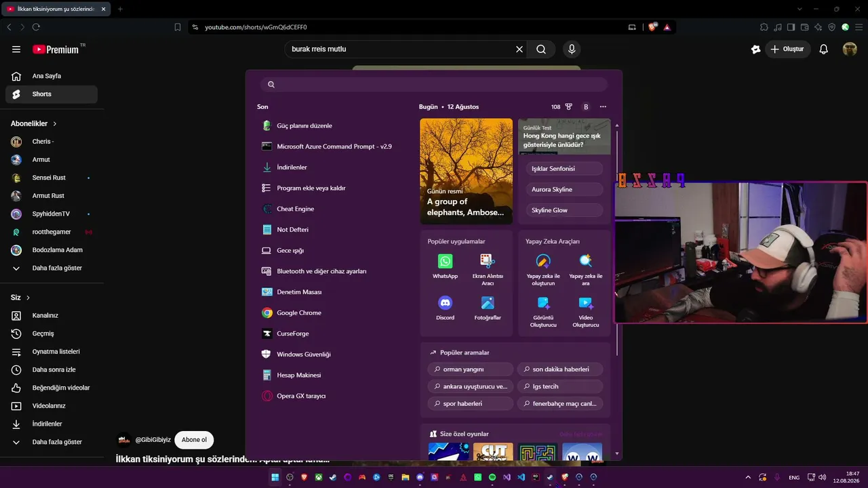Screen dimensions: 868x488
Task: Go to Ana Sayfa in sidebar
Action: [x=51, y=76]
